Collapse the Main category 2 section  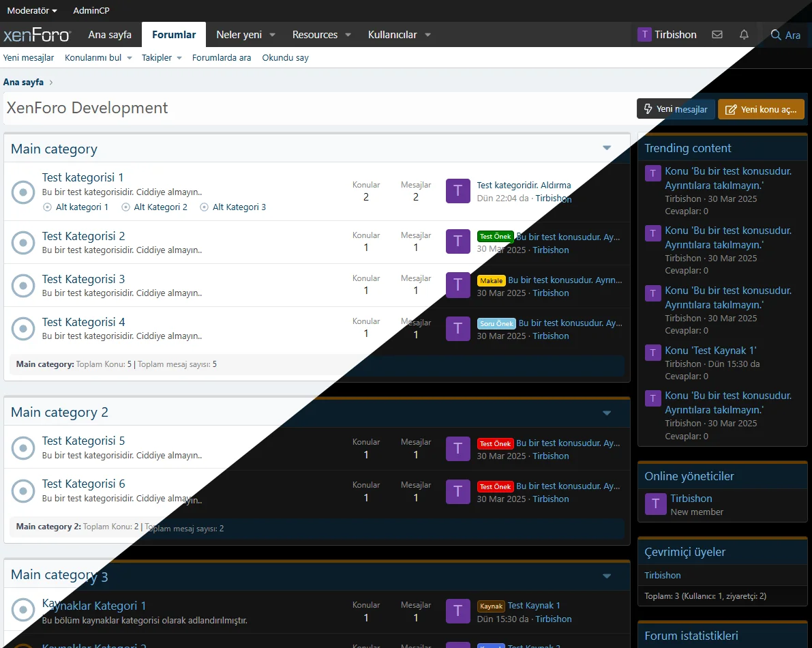[x=607, y=413]
